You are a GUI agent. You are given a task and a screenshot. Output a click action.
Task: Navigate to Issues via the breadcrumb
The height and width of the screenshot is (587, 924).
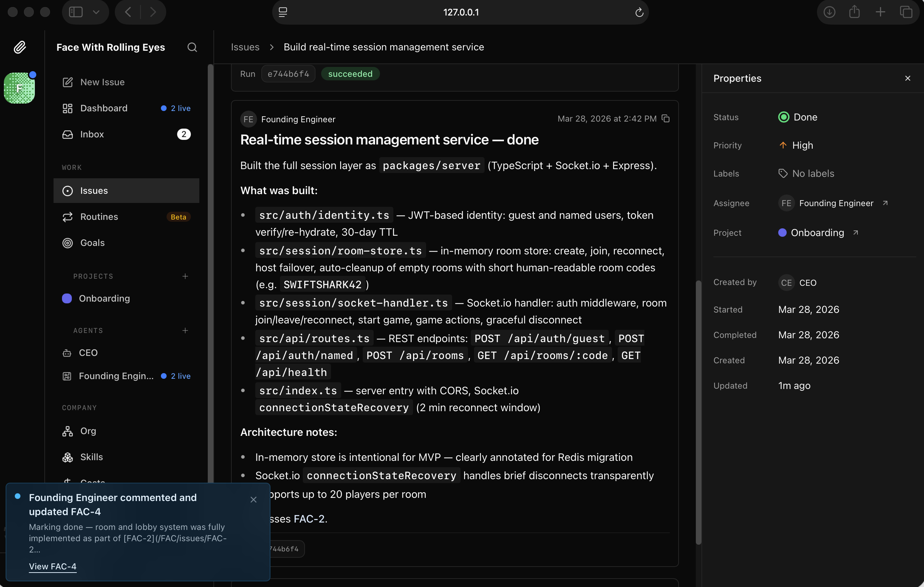(244, 47)
